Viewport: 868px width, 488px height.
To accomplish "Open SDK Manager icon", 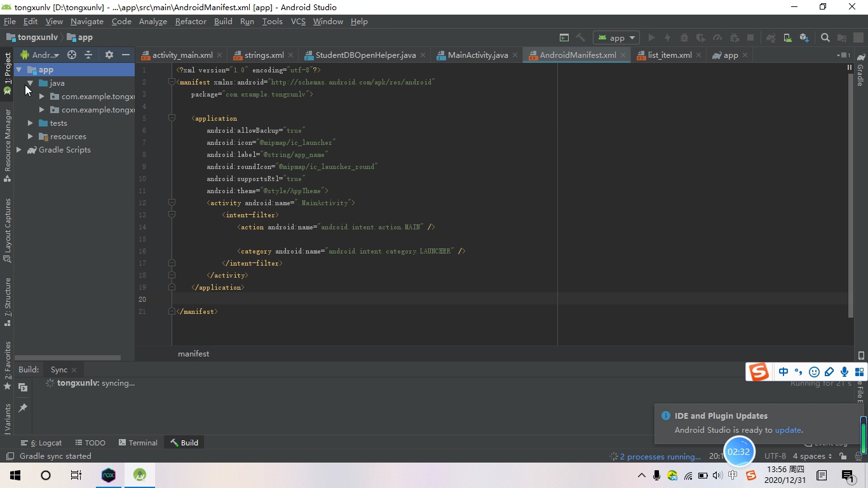I will pos(804,37).
